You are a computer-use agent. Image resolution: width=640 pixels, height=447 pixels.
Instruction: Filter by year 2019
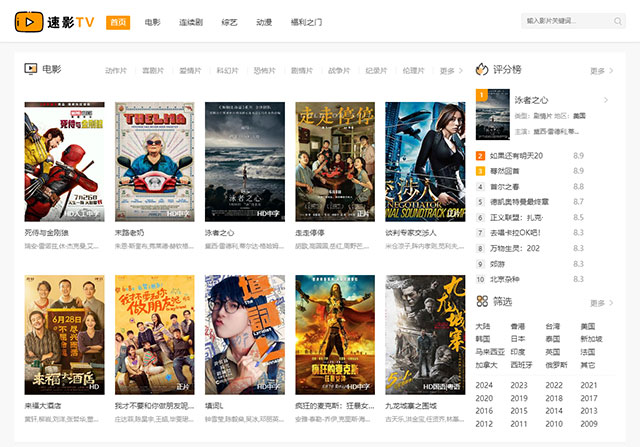pyautogui.click(x=519, y=398)
